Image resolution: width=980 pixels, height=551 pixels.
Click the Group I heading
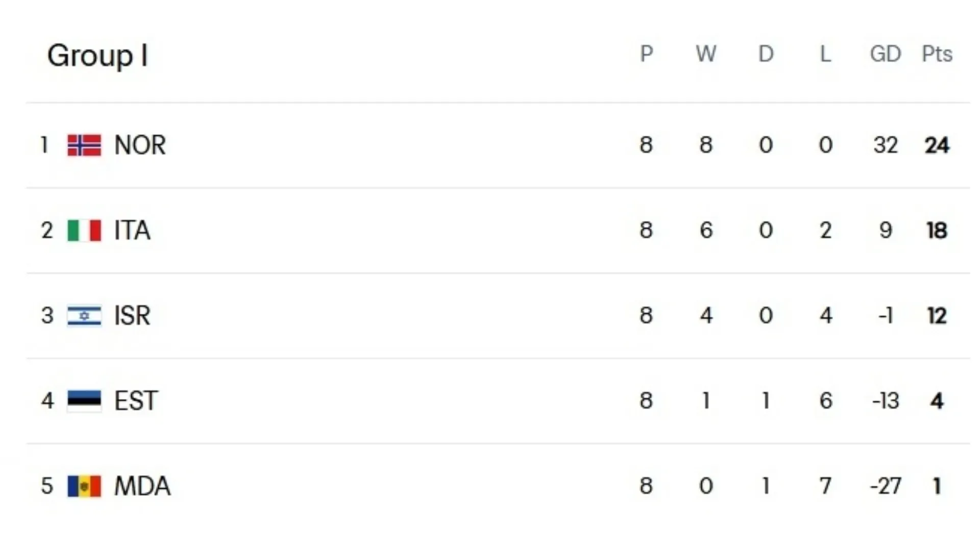[x=97, y=55]
